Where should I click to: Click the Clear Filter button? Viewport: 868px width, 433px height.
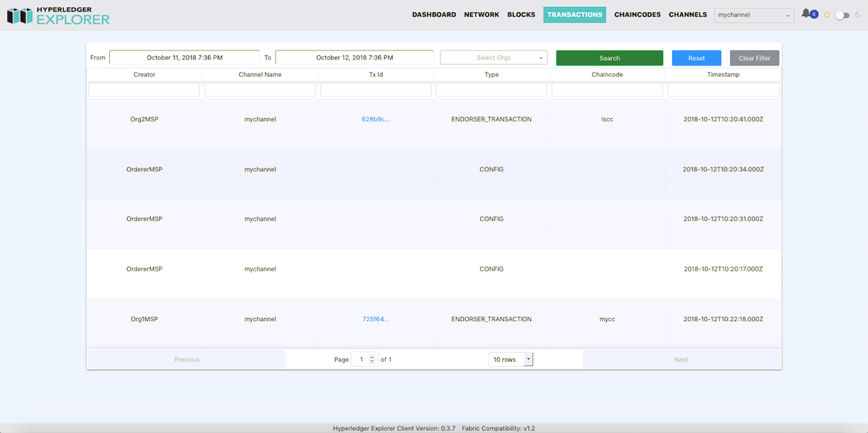754,58
